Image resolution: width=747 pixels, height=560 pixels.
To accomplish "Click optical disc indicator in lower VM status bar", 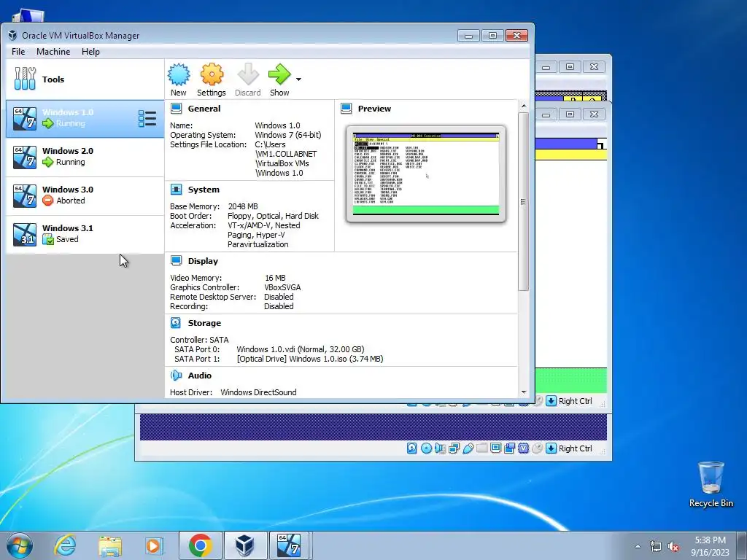I will click(x=426, y=448).
